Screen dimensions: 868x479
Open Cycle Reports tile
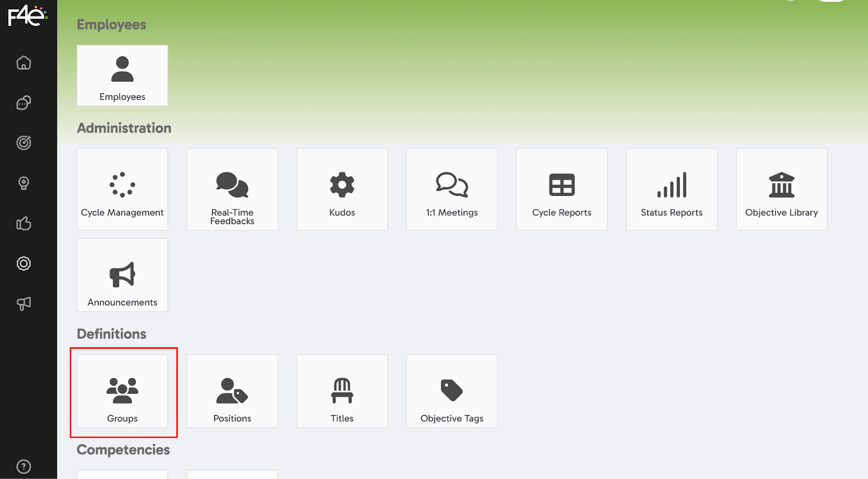562,190
